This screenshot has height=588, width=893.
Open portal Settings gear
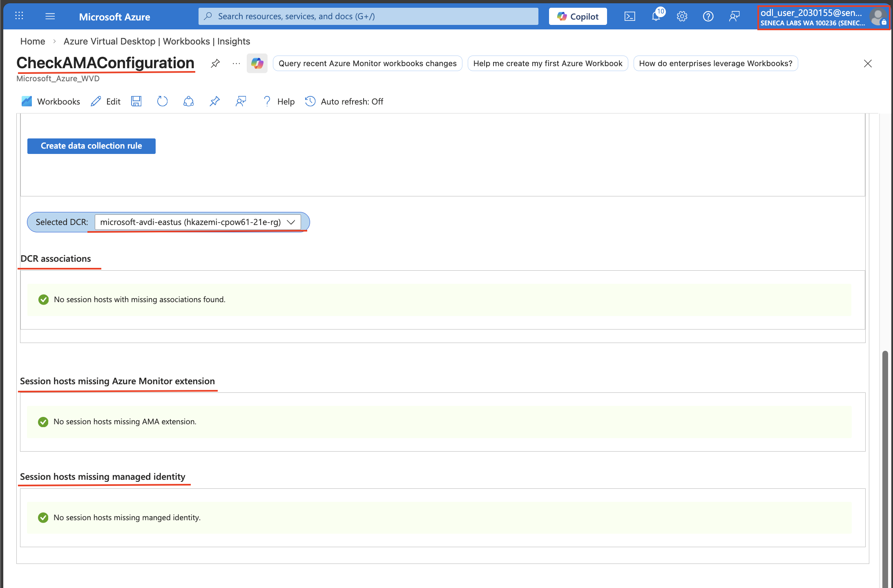[682, 16]
